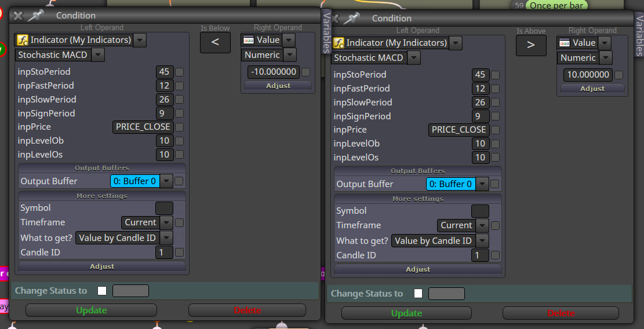This screenshot has width=644, height=329.
Task: Click Adjust under -10.000000 value
Action: [x=278, y=86]
